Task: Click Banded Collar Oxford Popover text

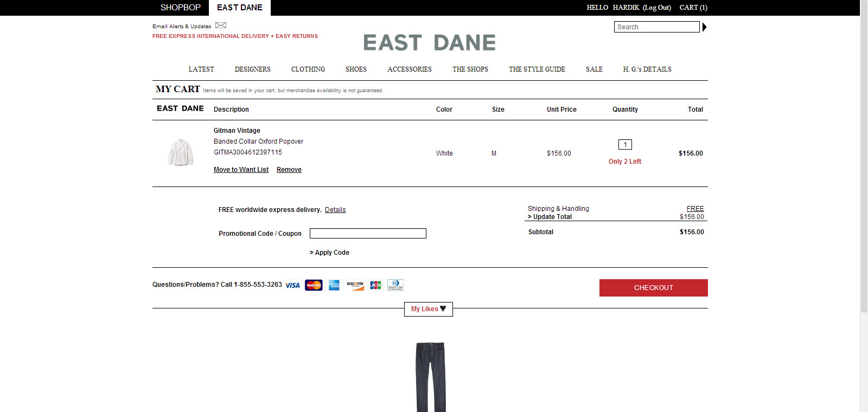Action: (x=258, y=141)
